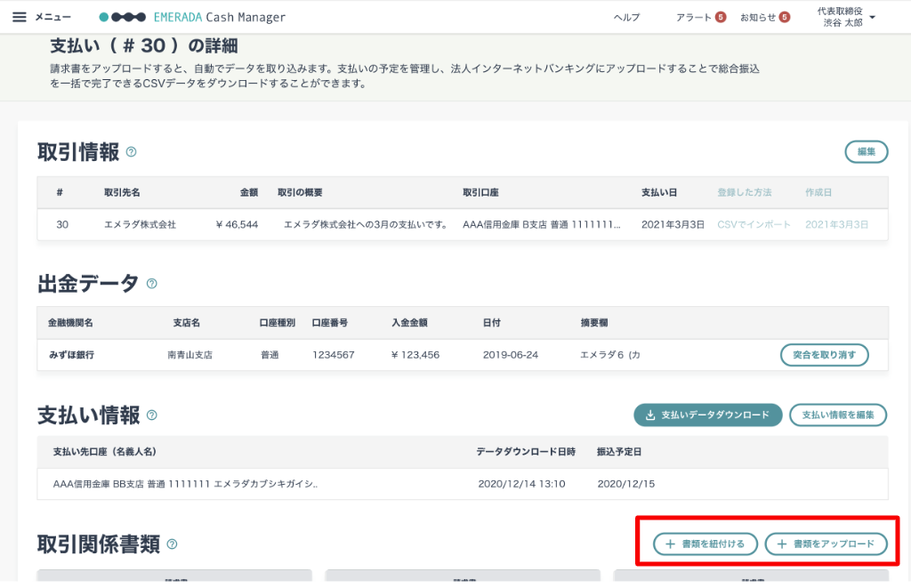Select the AAA信用金庫 BB支店 payment row

[463, 483]
